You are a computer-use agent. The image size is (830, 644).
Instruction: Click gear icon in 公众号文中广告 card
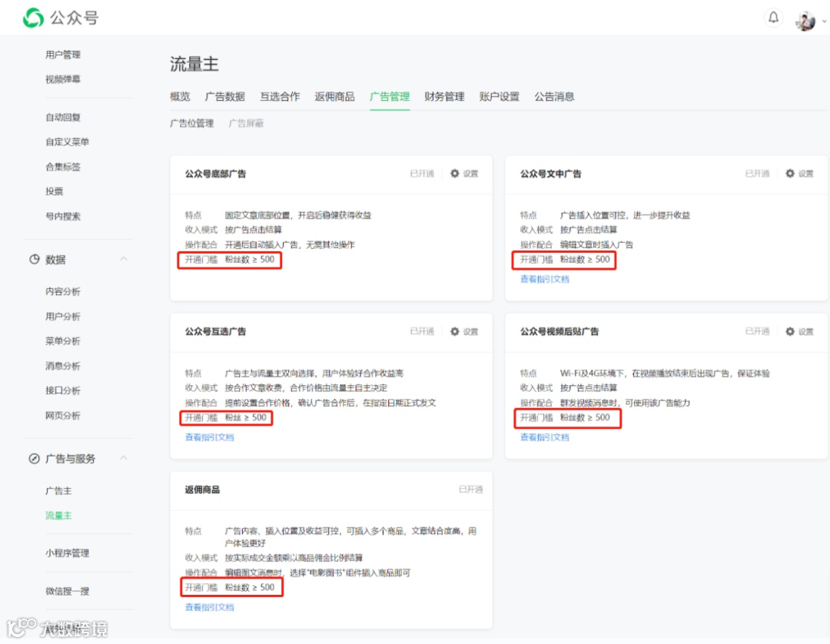coord(790,173)
